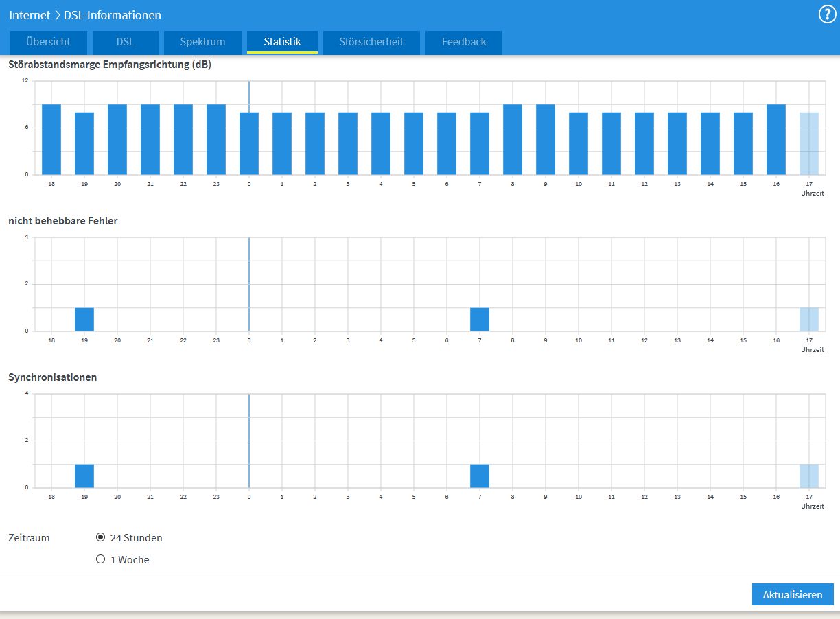This screenshot has height=619, width=840.
Task: Click the Störabstandsmarge bar at hour 8
Action: (513, 139)
